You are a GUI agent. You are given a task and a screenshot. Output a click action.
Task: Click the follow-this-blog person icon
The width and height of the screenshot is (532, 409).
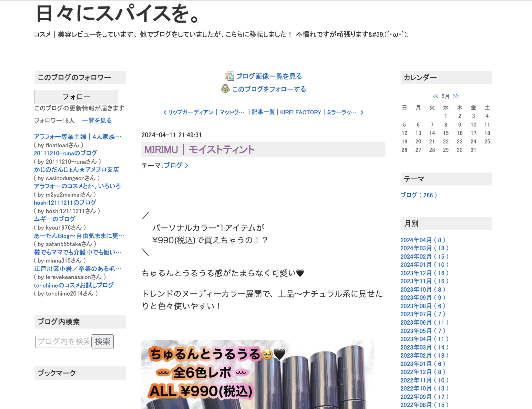click(225, 89)
